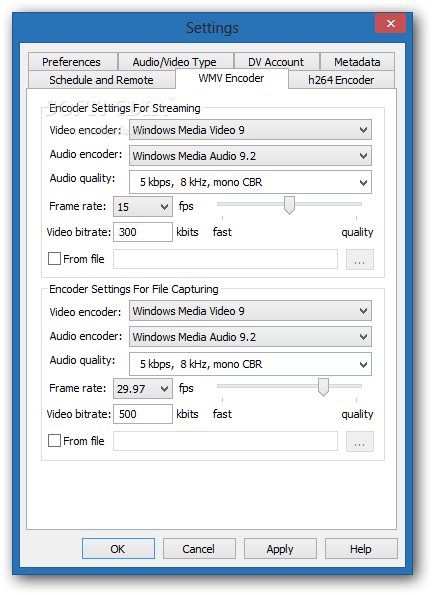This screenshot has height=595, width=433.
Task: Open streaming Audio encoder dropdown
Action: click(250, 156)
